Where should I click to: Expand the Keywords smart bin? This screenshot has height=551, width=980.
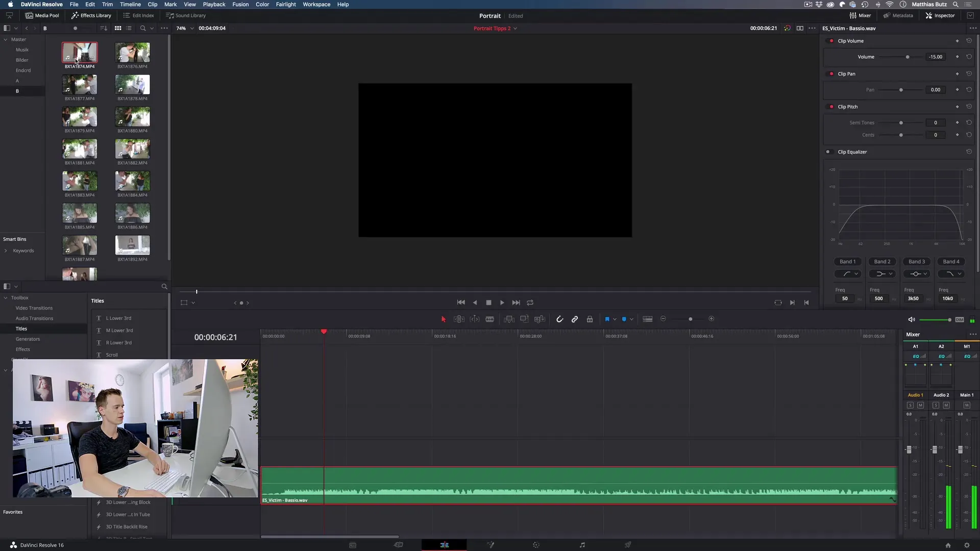click(6, 251)
